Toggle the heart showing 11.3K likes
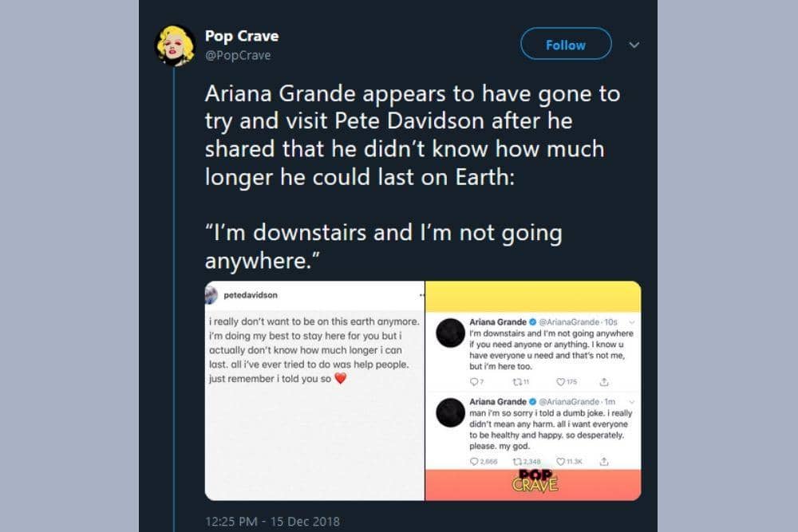798x532 pixels. (x=563, y=460)
